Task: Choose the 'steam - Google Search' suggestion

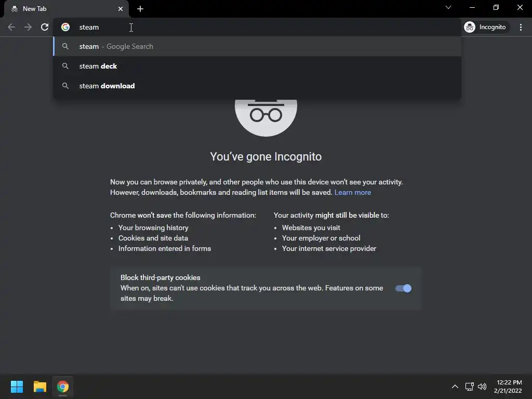Action: point(257,46)
